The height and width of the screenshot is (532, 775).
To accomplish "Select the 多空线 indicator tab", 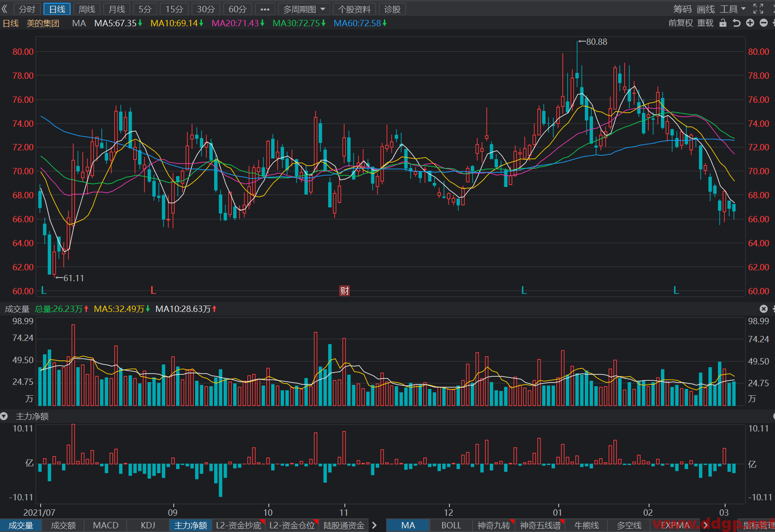I will [x=629, y=525].
